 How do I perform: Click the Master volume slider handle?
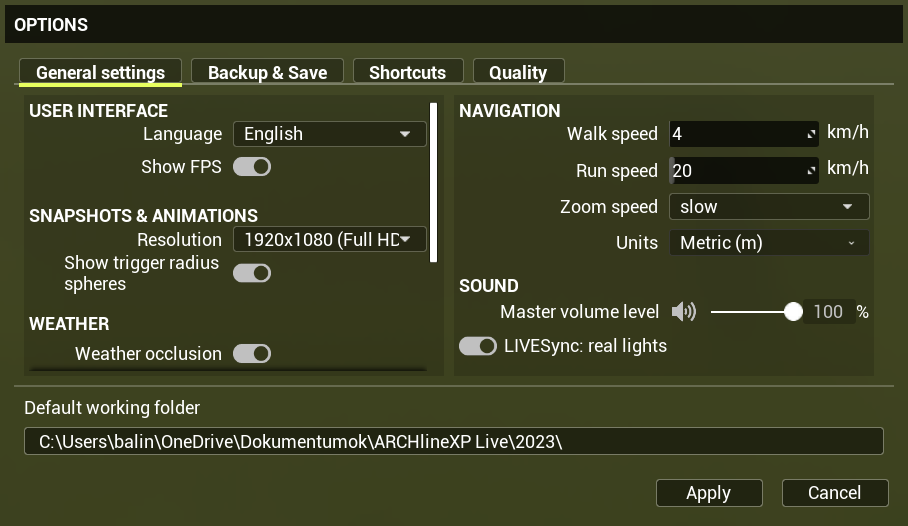pyautogui.click(x=793, y=312)
